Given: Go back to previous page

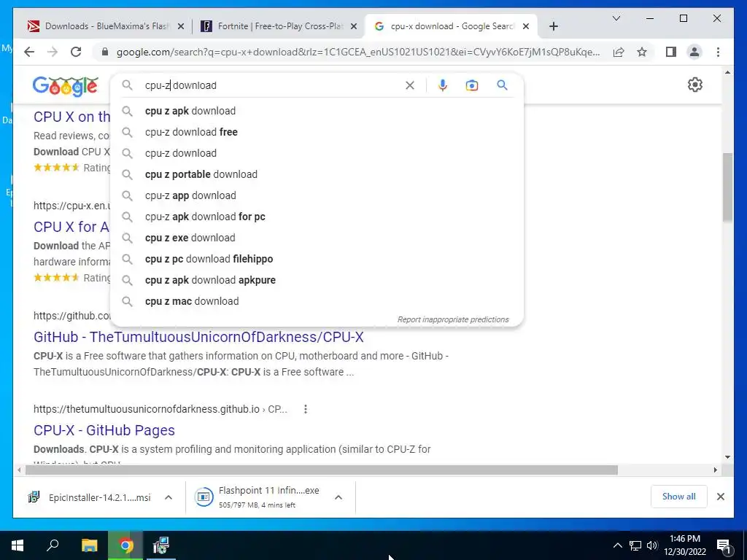Looking at the screenshot, I should pos(29,52).
